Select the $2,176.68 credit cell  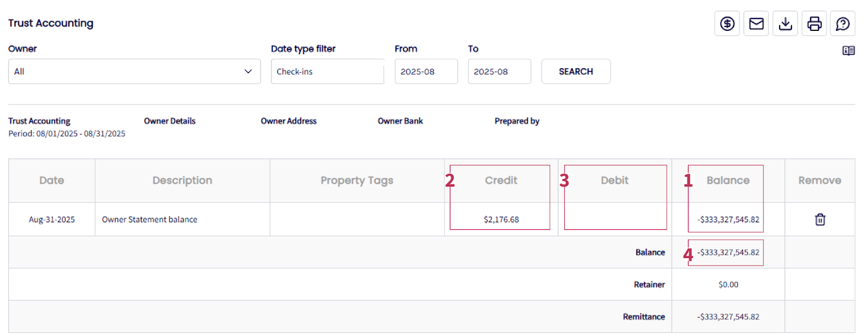tap(501, 219)
